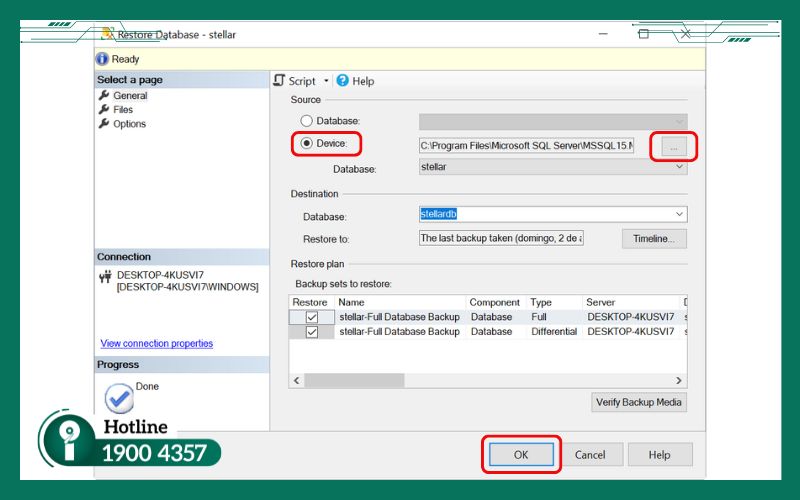Screen dimensions: 800x500
Task: Click the device path text field
Action: 527,145
